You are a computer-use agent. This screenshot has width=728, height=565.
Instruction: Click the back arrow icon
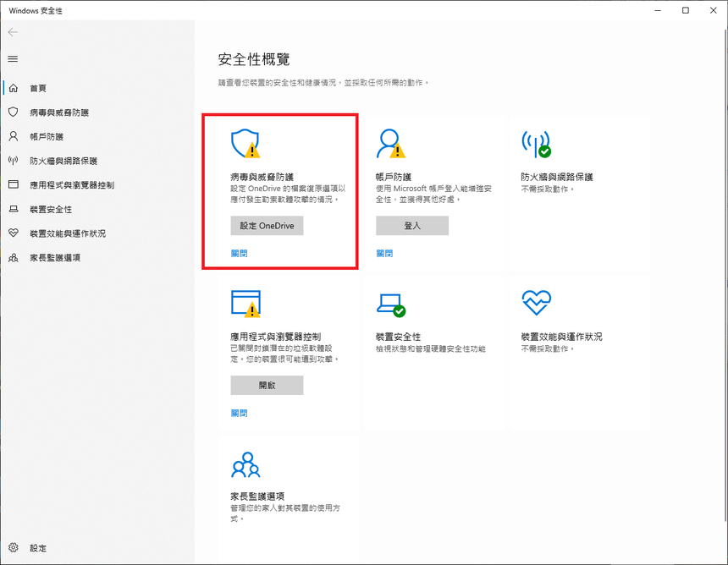click(x=13, y=32)
